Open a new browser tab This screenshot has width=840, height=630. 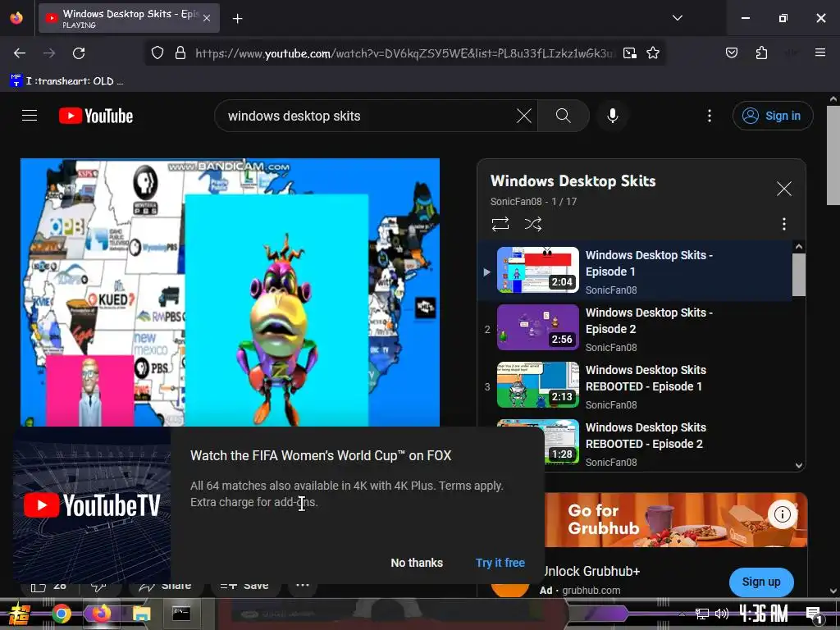[x=237, y=19]
